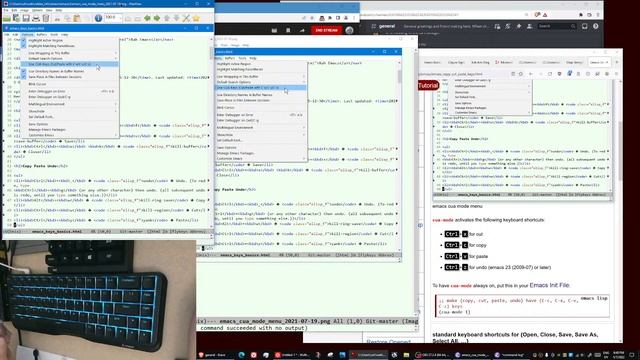Click the IrfanView blue information icon
Image resolution: width=640 pixels, height=360 pixels.
coord(98,18)
